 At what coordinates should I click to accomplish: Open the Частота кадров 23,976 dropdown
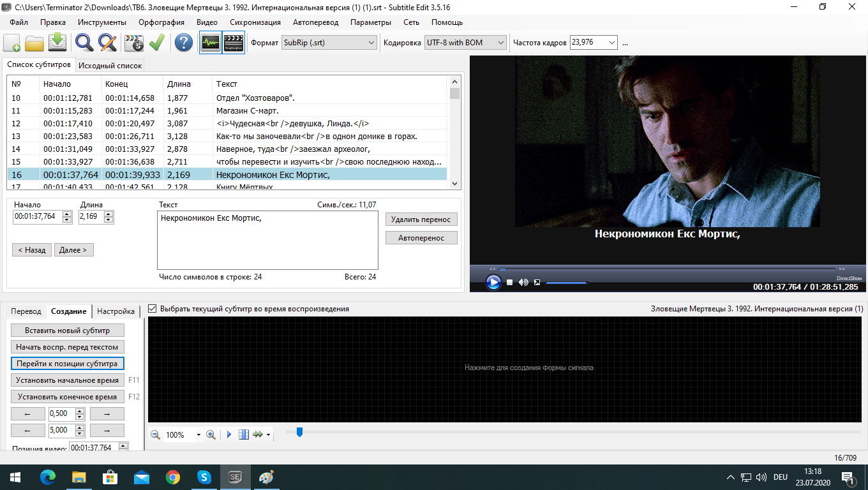tap(594, 43)
